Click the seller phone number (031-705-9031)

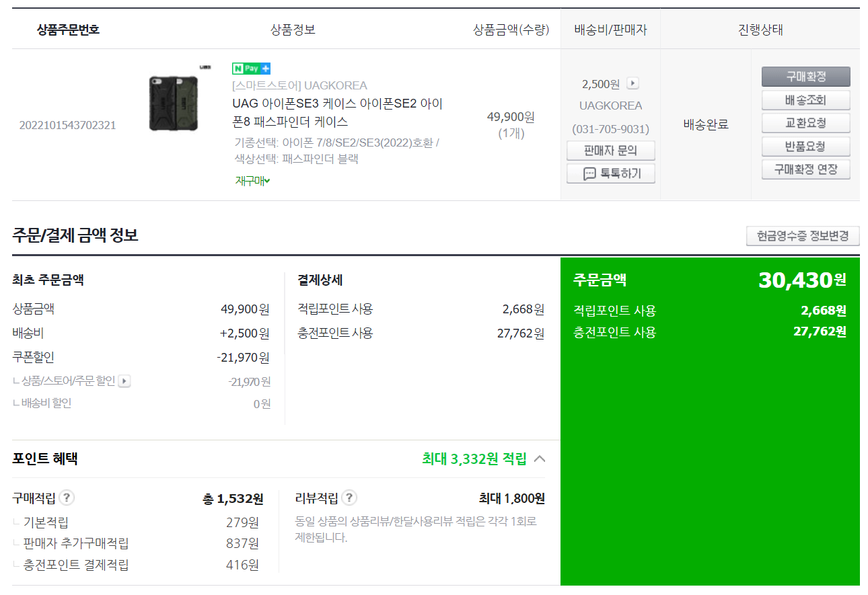611,128
